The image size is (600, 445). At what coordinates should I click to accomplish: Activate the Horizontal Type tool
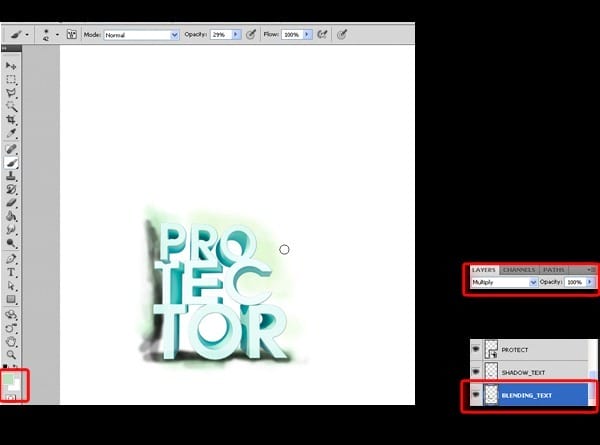pos(11,272)
